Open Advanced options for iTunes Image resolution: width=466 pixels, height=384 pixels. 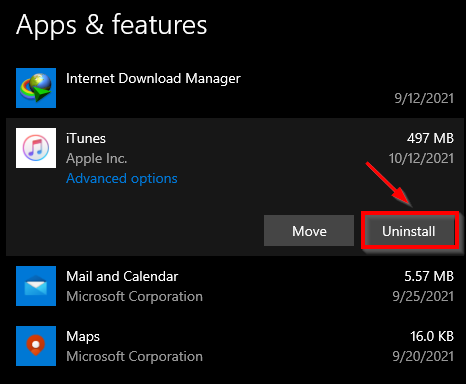click(x=122, y=179)
